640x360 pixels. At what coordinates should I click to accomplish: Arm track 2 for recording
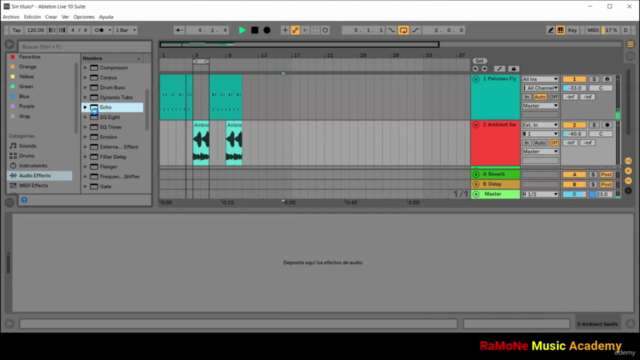[607, 125]
